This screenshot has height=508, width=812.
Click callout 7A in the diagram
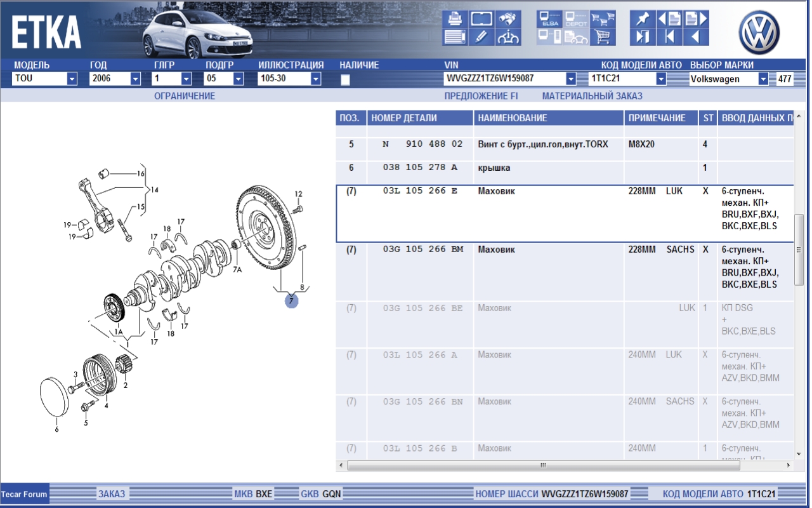[x=237, y=270]
